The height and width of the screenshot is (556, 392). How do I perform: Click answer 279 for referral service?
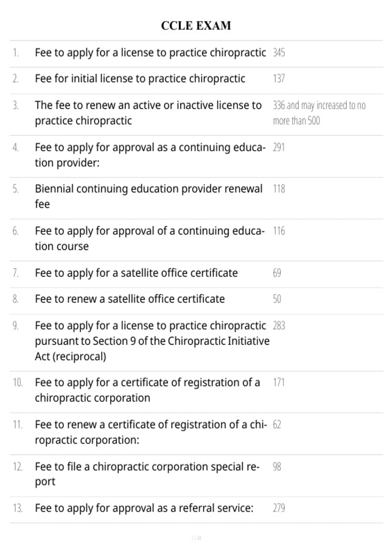[279, 508]
